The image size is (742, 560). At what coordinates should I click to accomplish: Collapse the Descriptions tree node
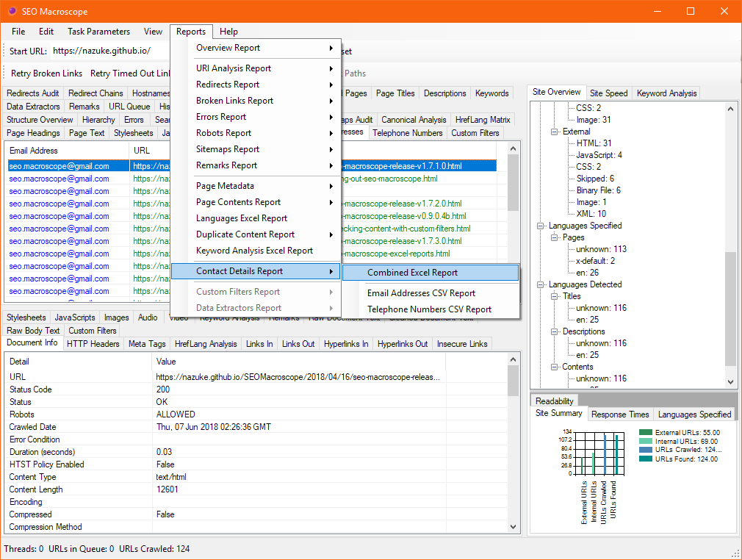(x=554, y=332)
